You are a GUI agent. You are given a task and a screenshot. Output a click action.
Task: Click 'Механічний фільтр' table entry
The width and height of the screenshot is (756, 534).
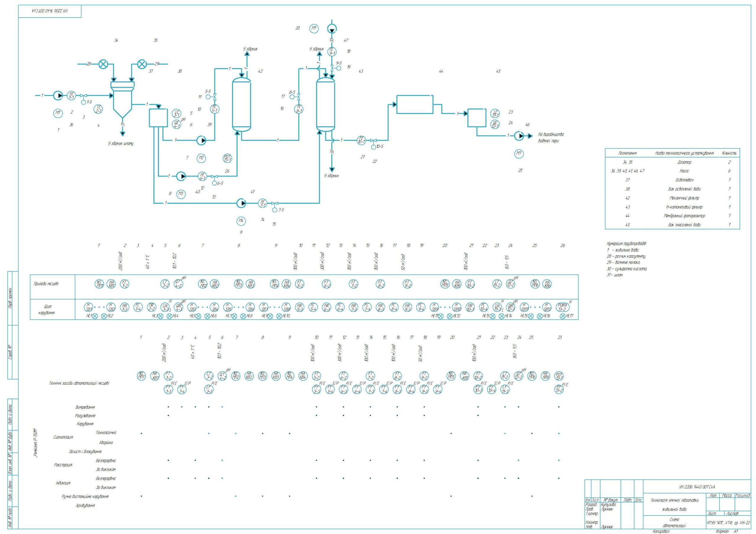click(x=684, y=198)
